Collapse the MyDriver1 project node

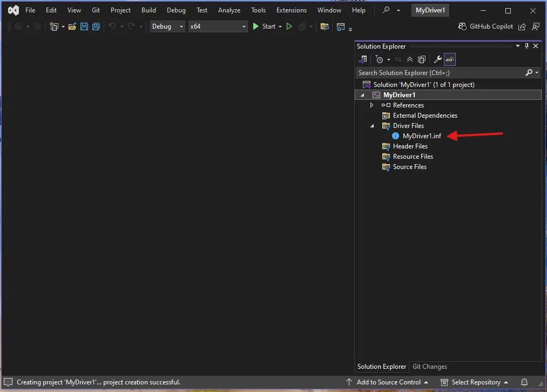coord(362,95)
